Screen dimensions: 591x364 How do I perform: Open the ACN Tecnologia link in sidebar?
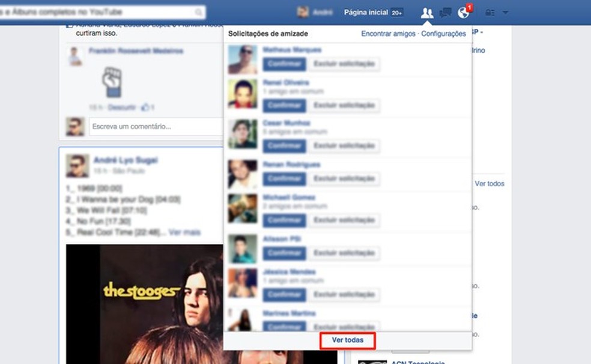(x=418, y=362)
